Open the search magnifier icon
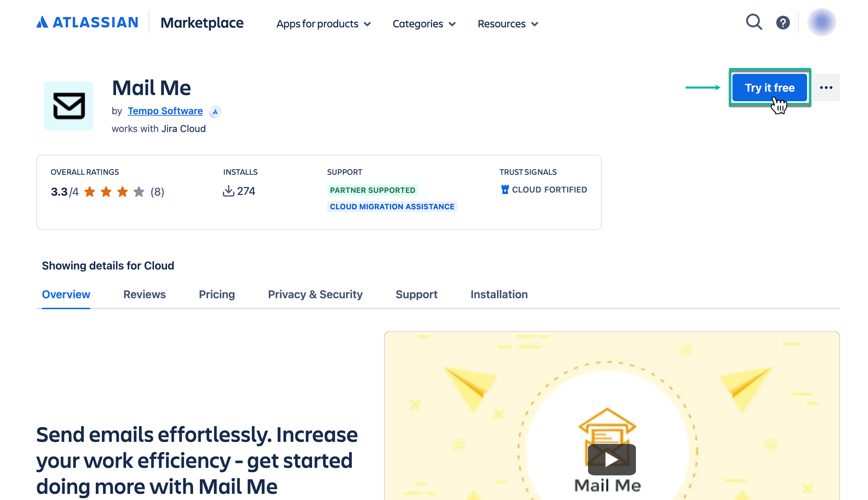Image resolution: width=868 pixels, height=500 pixels. tap(754, 23)
